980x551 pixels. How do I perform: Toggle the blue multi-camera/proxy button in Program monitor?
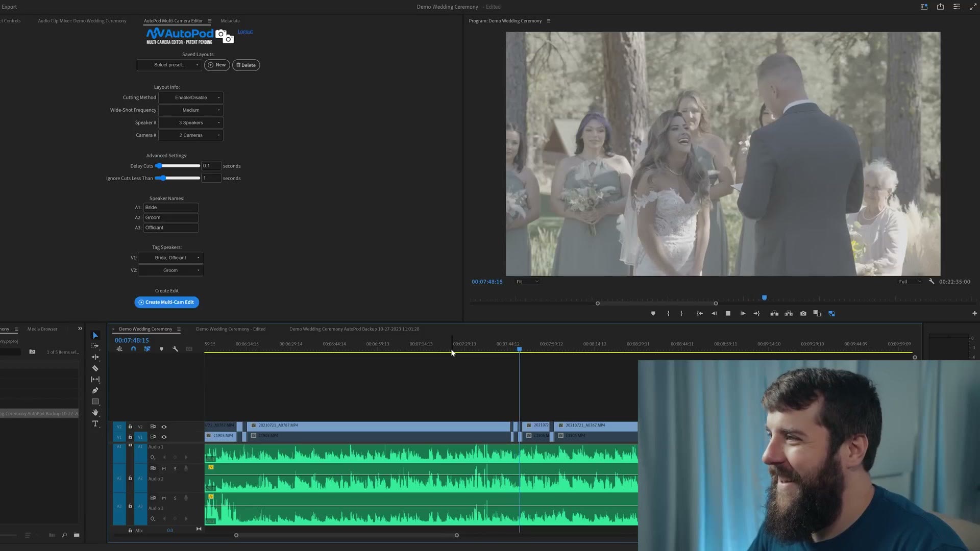coord(831,313)
